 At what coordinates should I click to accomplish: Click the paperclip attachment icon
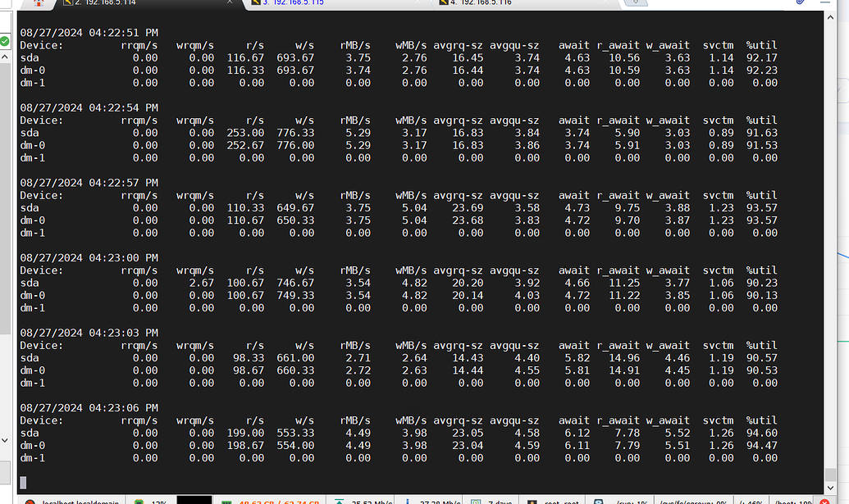tap(800, 3)
